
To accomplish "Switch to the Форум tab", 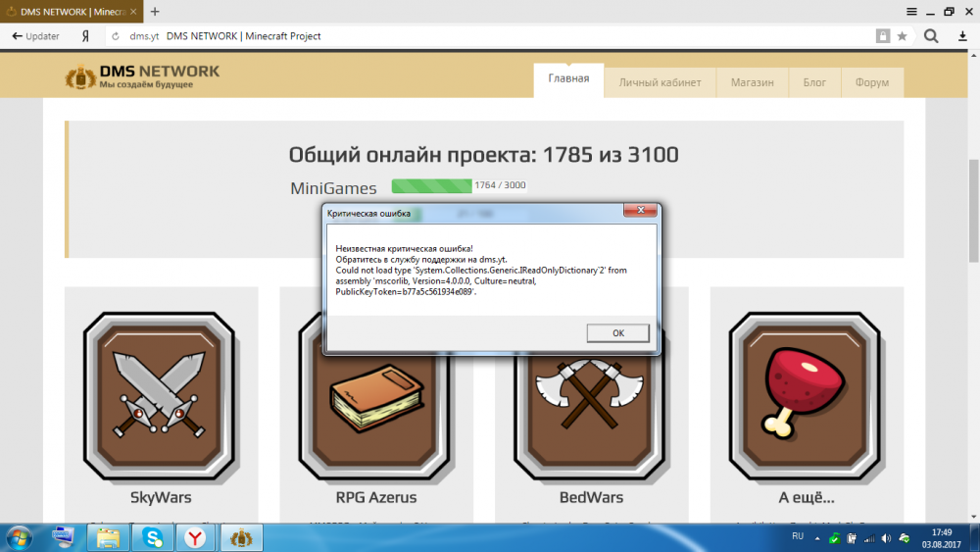I will tap(871, 82).
